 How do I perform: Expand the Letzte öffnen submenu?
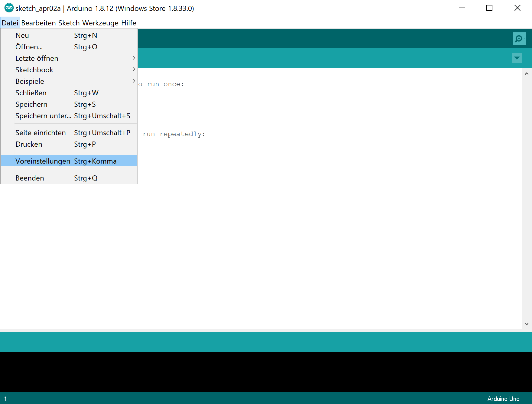click(x=37, y=58)
